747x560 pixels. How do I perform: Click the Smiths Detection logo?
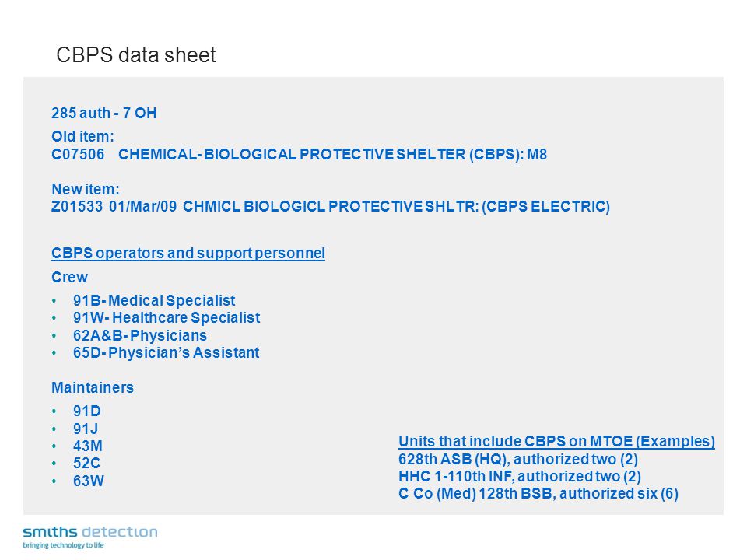(90, 537)
